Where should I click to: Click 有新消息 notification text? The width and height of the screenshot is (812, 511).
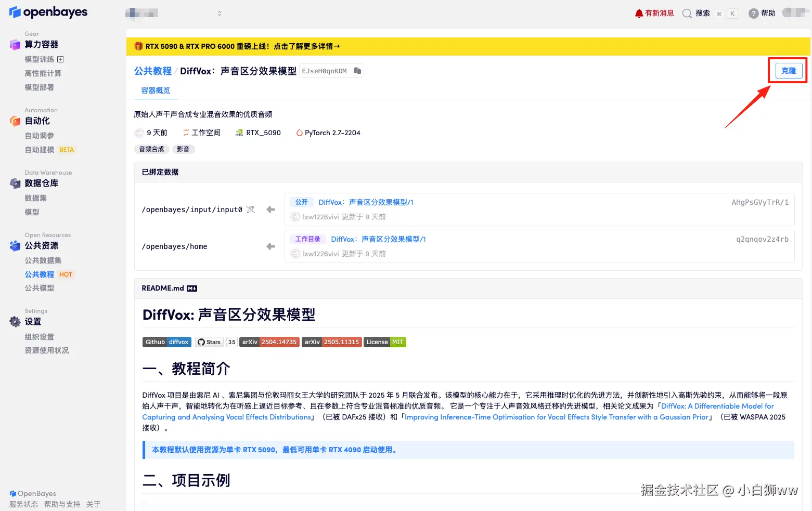660,14
